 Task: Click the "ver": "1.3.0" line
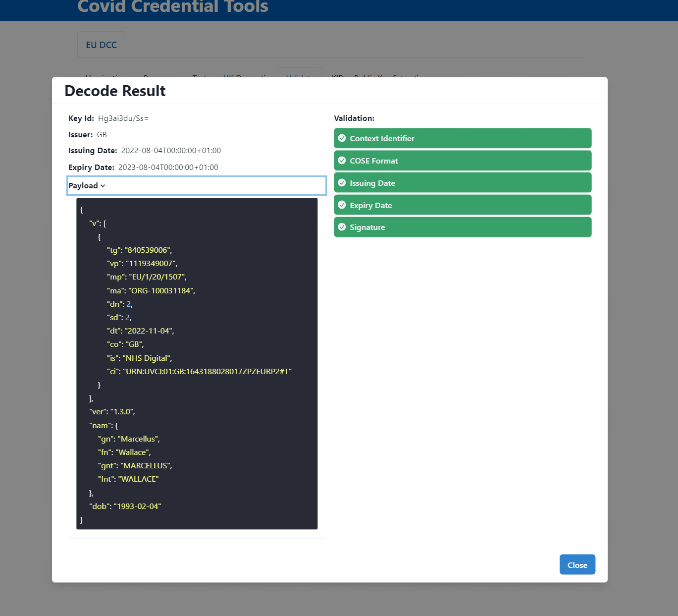pyautogui.click(x=112, y=412)
